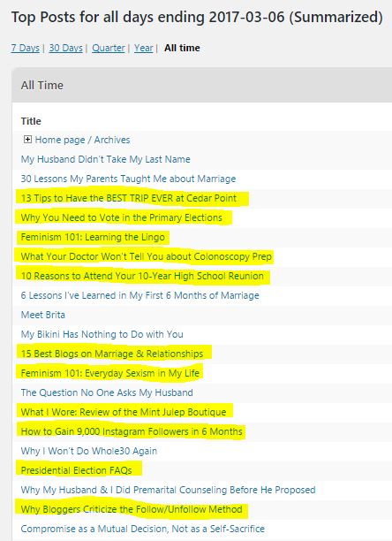Viewport: 392px width, 541px height.
Task: Click the All time range label
Action: (182, 48)
